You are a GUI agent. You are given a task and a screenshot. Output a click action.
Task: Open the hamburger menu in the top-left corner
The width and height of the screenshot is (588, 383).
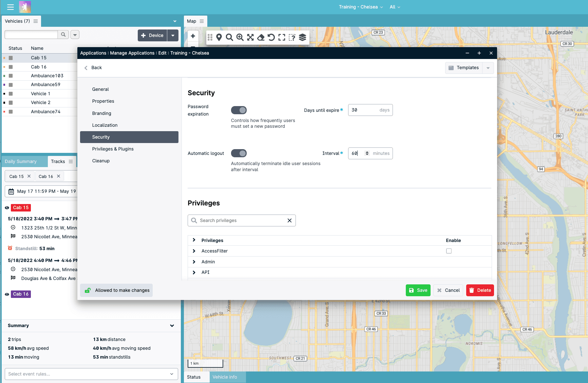[x=10, y=7]
